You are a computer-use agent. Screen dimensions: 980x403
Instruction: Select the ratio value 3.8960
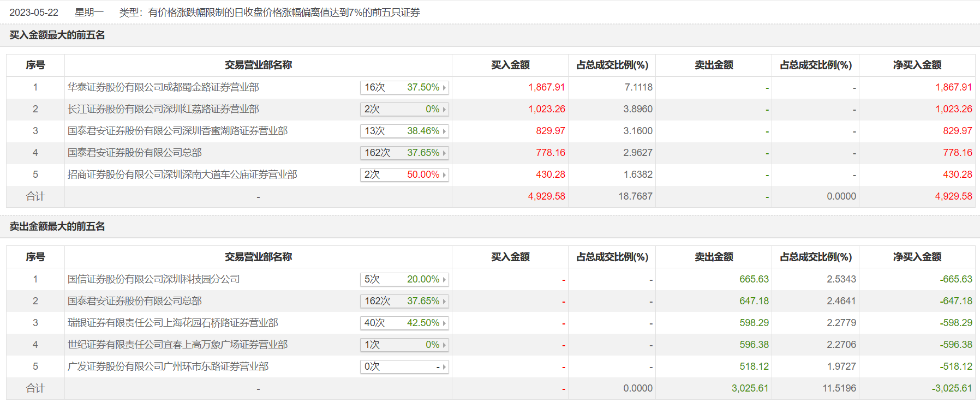coord(638,109)
